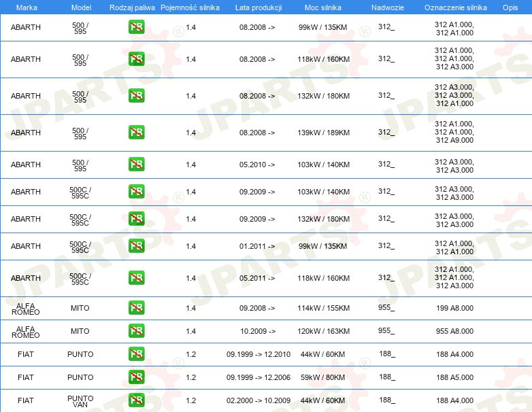Select production years 09.1999 -> 12.2010
This screenshot has height=412, width=532.
click(x=259, y=354)
